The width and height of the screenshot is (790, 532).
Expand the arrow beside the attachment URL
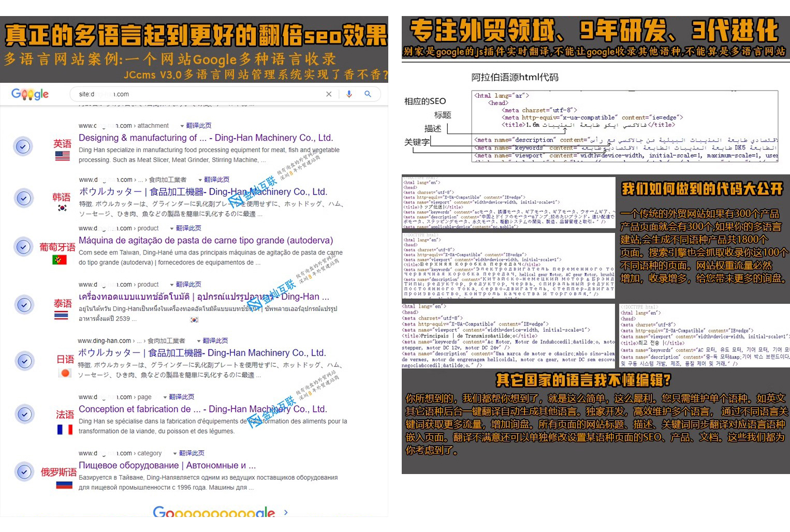click(x=182, y=126)
